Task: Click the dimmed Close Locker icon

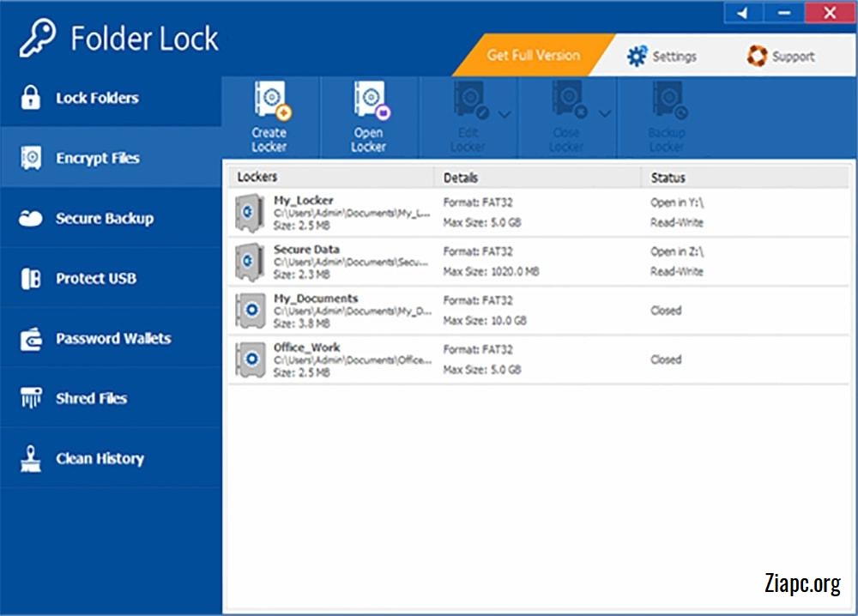Action: [569, 100]
